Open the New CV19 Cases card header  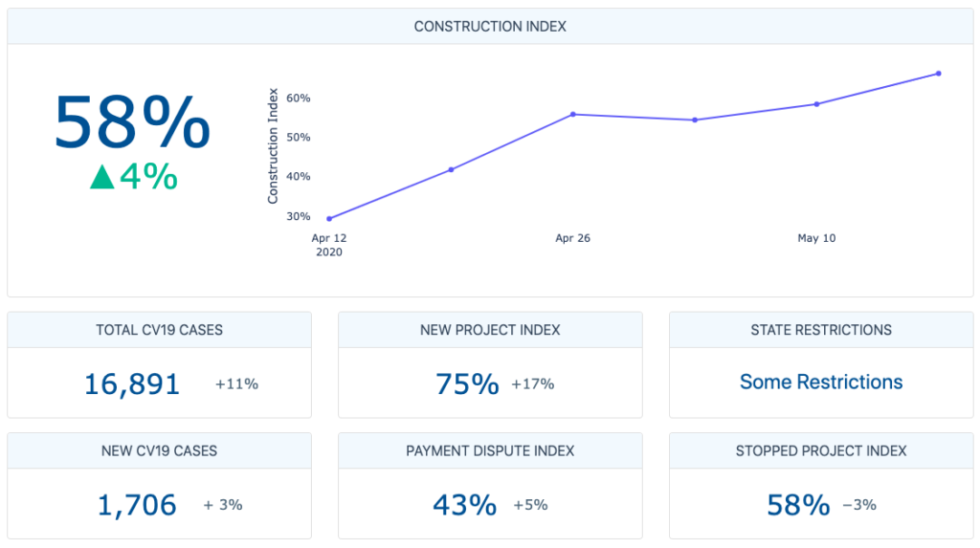pos(159,450)
